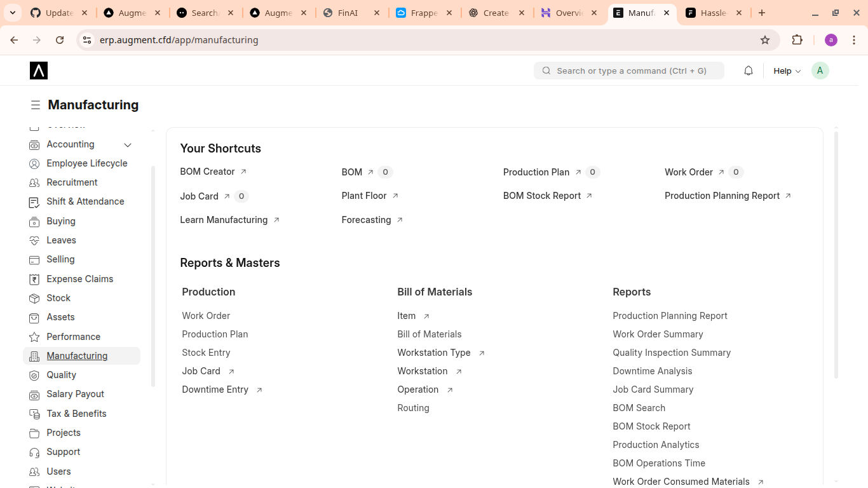Click the search or command input field

[629, 71]
